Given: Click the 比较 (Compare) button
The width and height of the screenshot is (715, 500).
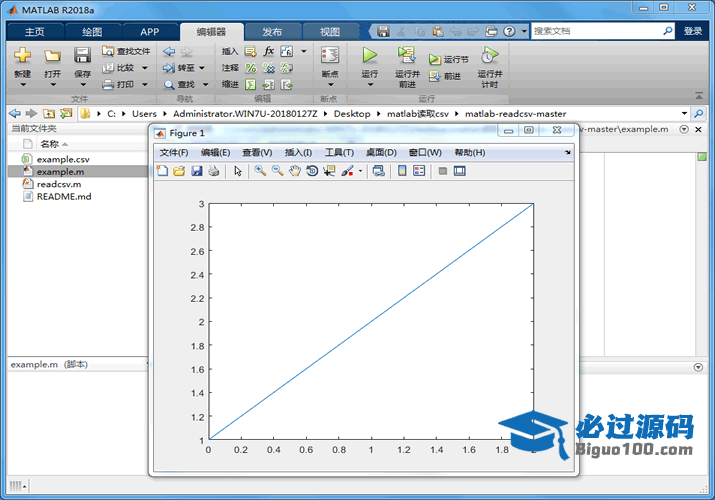Looking at the screenshot, I should coord(119,68).
